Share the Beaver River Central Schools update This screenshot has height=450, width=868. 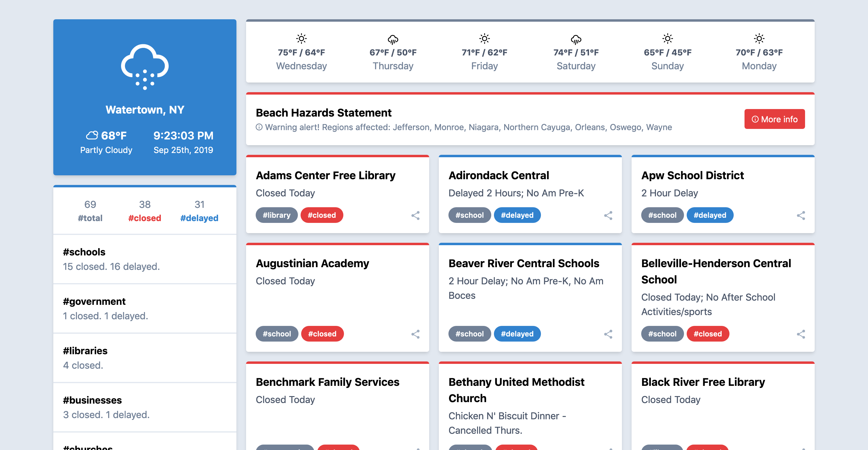pyautogui.click(x=609, y=334)
